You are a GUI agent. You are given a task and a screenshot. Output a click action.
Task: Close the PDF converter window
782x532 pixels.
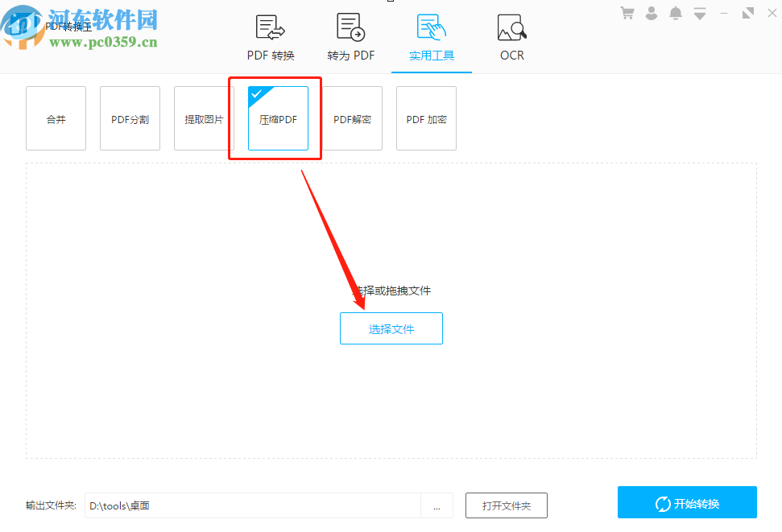772,14
